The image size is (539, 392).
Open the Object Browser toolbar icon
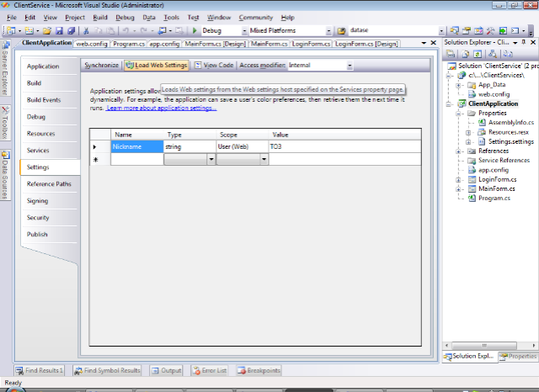tap(478, 31)
